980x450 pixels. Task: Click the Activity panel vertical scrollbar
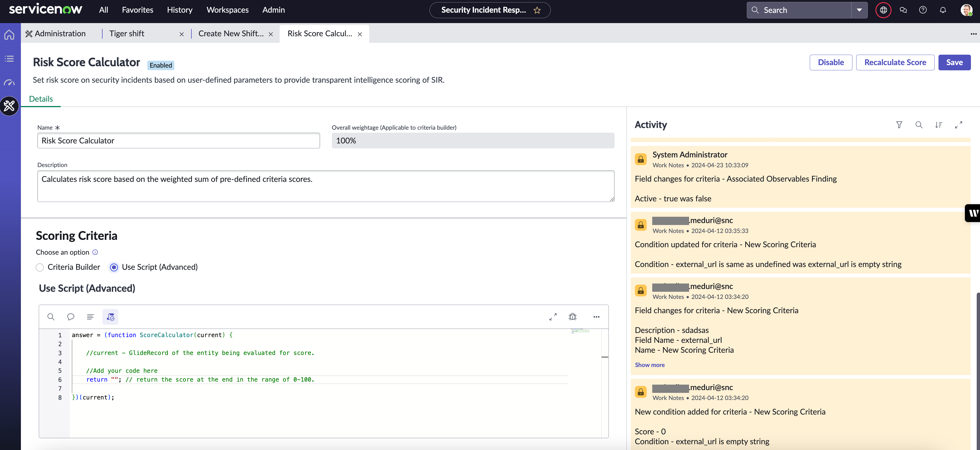(978, 371)
